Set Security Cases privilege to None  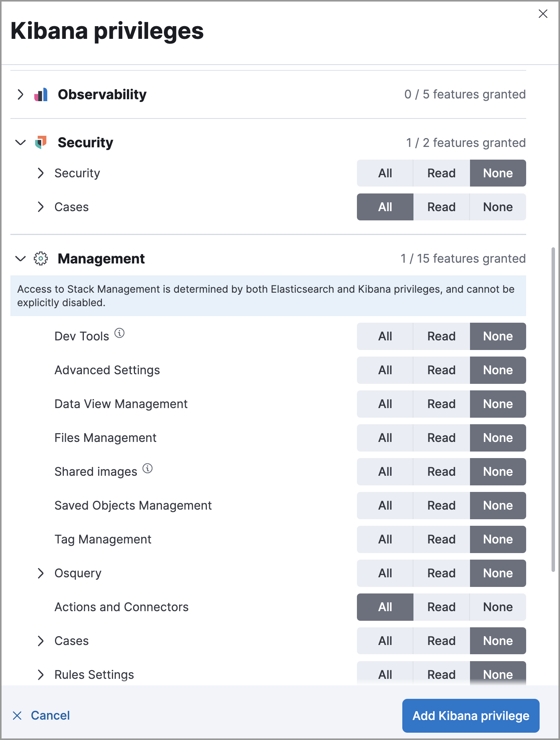point(498,207)
